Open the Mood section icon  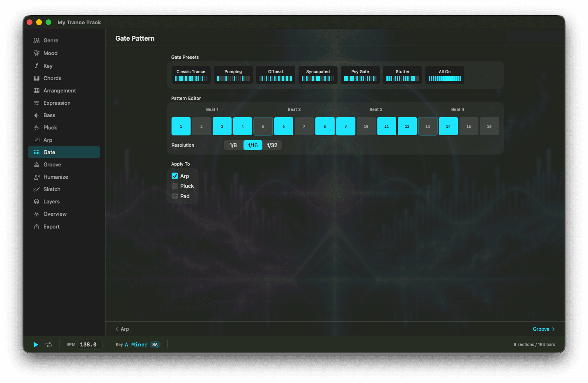37,53
